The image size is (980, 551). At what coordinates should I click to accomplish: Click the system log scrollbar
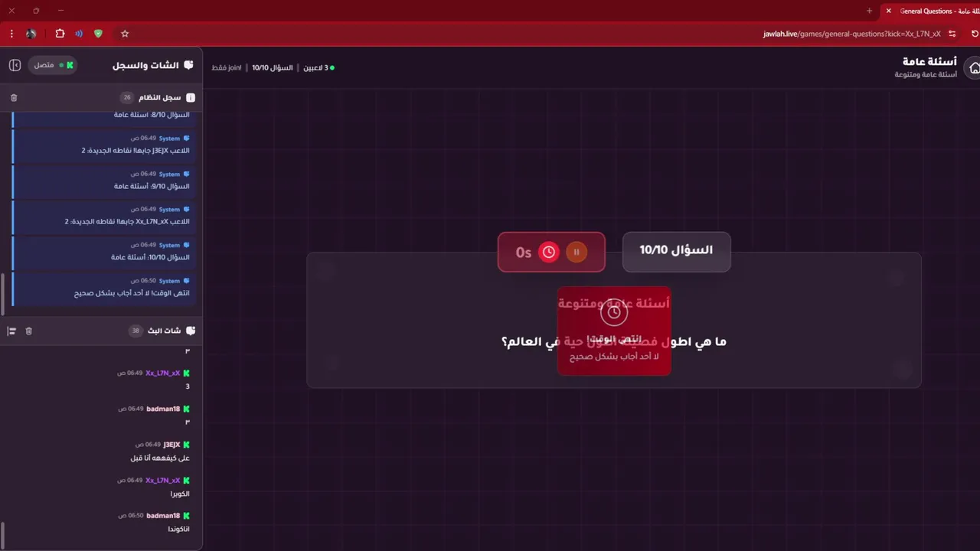3,294
